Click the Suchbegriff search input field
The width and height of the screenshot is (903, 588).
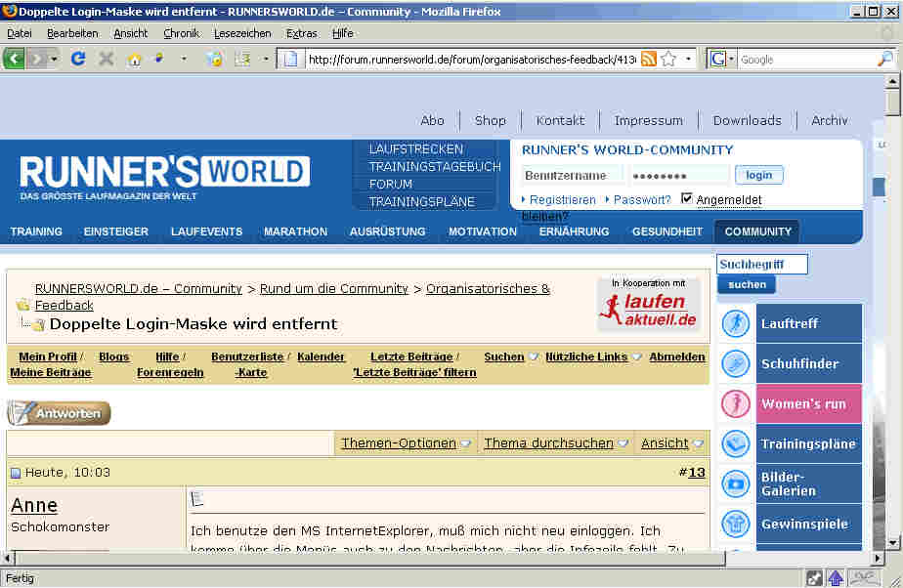pos(761,265)
